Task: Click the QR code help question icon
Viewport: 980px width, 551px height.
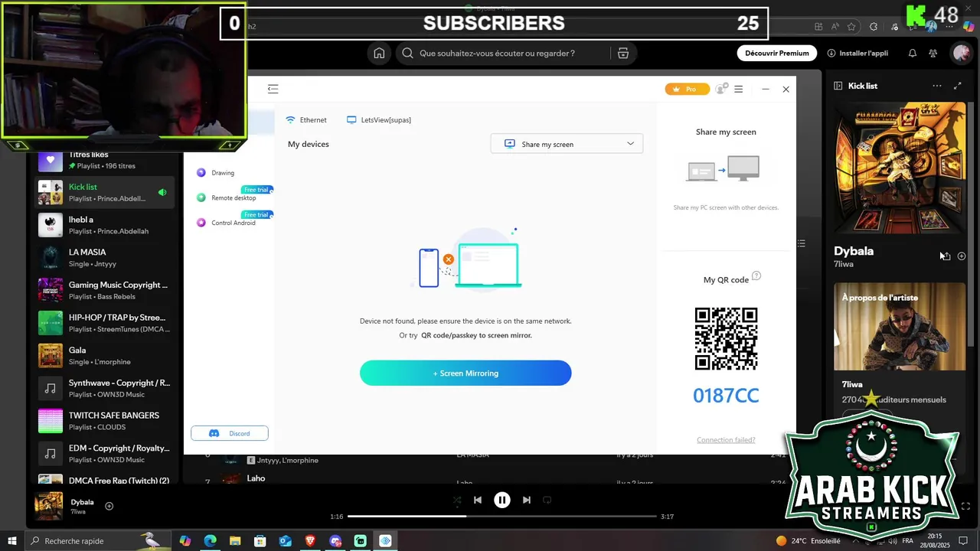Action: pyautogui.click(x=756, y=276)
